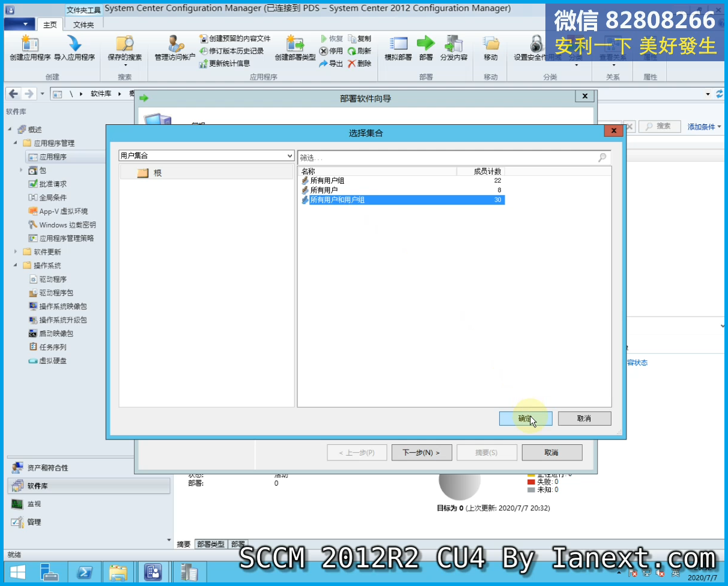Collapse the 概述 tree node
Viewport: 728px width, 586px height.
pyautogui.click(x=10, y=130)
